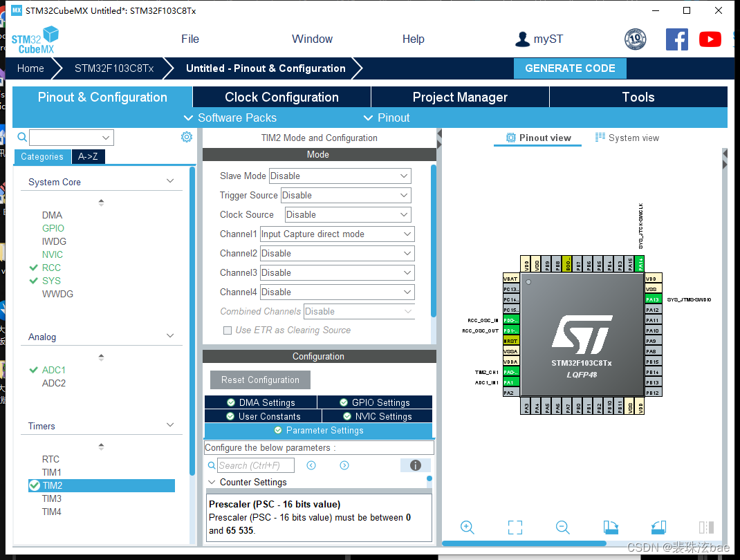This screenshot has width=740, height=560.
Task: Select the green PA13 pin on chip
Action: coord(653,299)
